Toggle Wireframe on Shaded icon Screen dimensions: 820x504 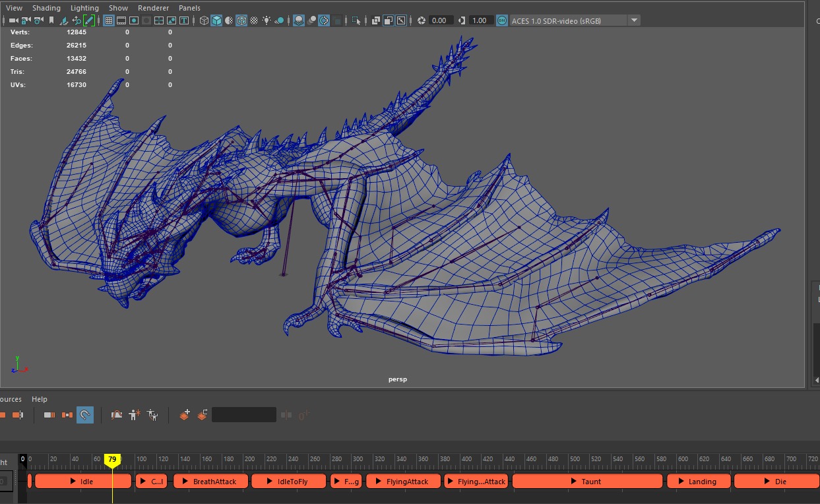(x=242, y=20)
